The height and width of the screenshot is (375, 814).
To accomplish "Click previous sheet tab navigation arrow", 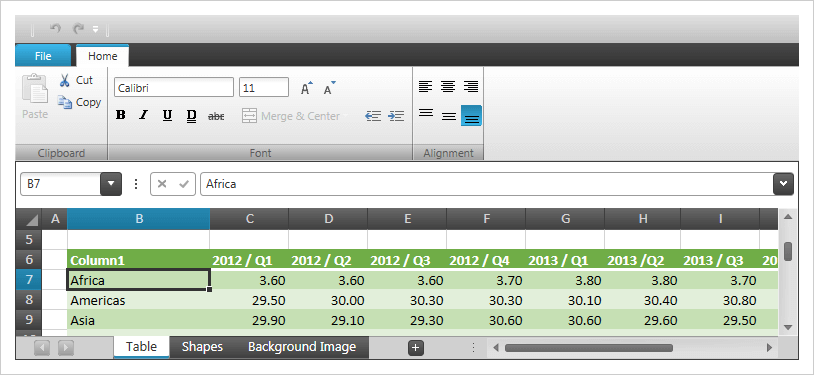I will 42,347.
